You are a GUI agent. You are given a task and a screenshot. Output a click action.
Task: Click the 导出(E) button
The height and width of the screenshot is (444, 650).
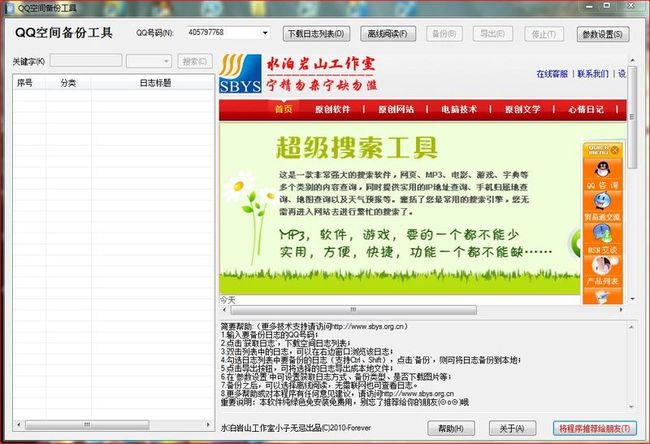tap(492, 34)
